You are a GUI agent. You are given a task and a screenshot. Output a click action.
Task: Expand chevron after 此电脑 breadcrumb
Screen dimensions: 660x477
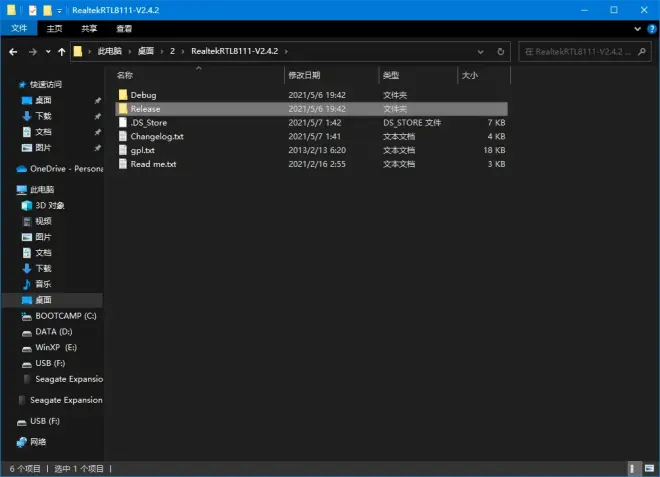130,51
